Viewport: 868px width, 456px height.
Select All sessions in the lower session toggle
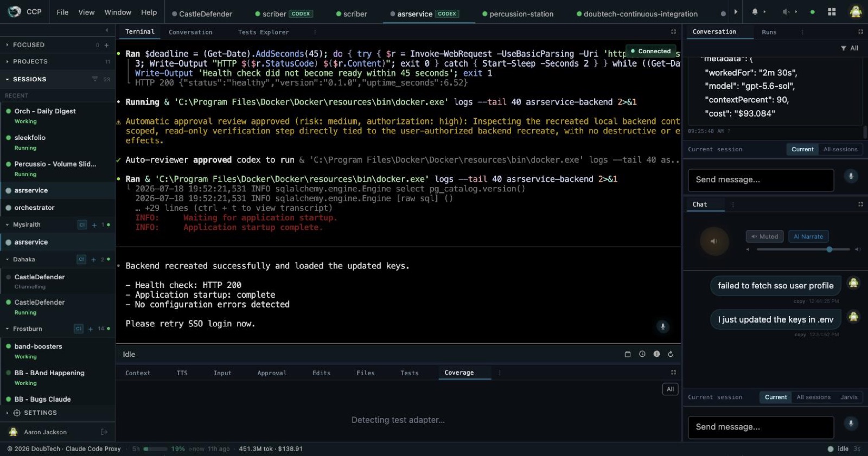pyautogui.click(x=813, y=397)
